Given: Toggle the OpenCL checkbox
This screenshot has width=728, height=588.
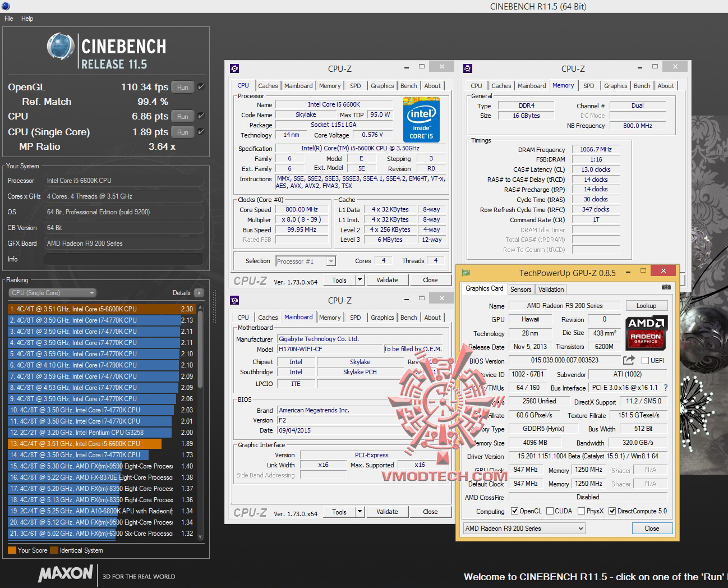Looking at the screenshot, I should (515, 511).
